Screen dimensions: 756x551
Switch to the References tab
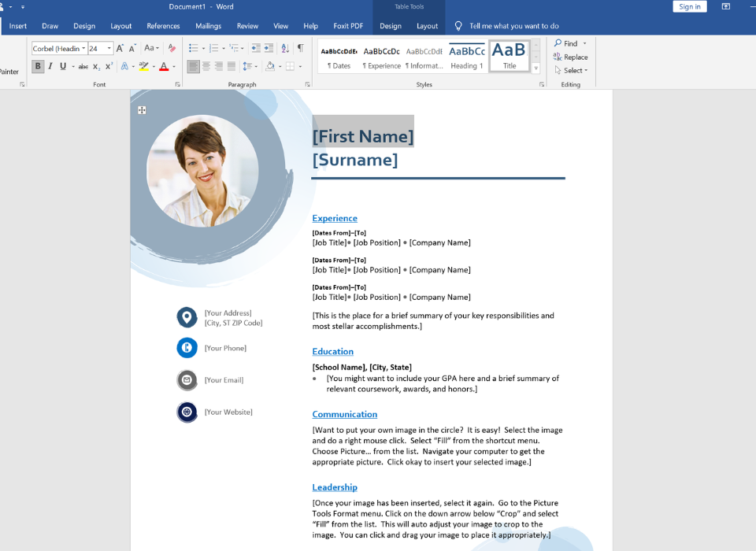click(x=163, y=26)
